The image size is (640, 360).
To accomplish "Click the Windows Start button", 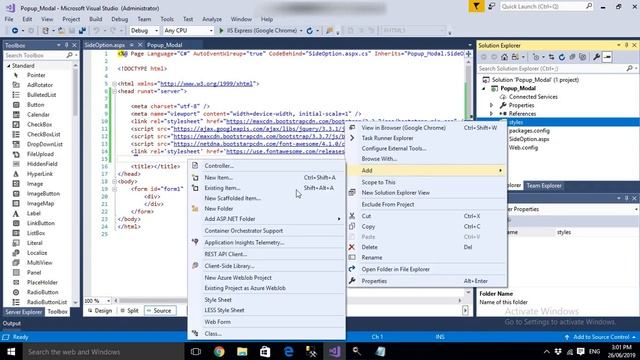I will coord(11,351).
